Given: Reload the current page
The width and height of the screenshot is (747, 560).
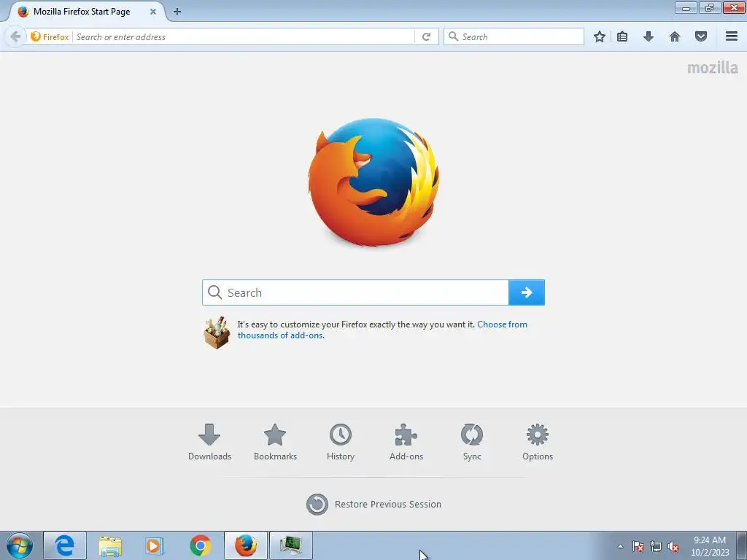Looking at the screenshot, I should pyautogui.click(x=426, y=36).
